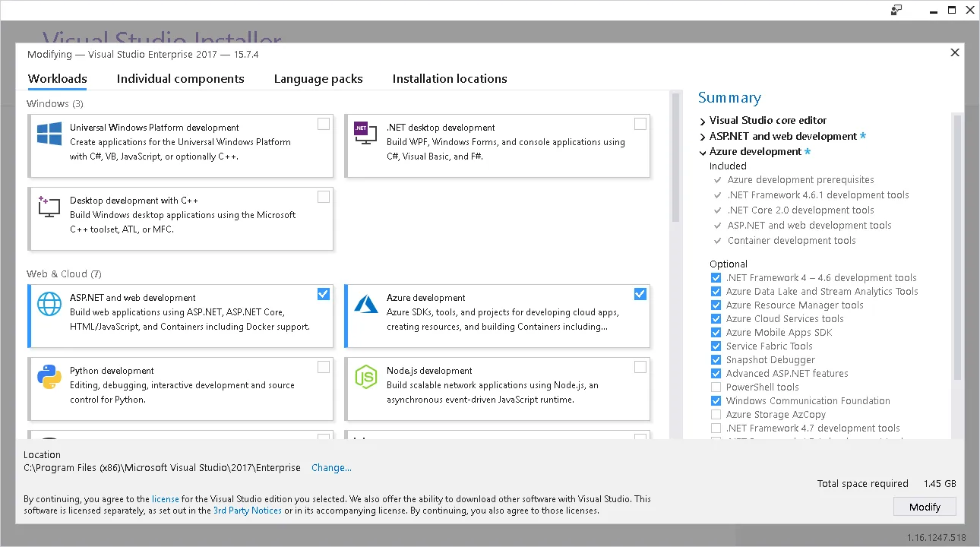Uncheck Service Fabric Tools option

[x=716, y=346]
